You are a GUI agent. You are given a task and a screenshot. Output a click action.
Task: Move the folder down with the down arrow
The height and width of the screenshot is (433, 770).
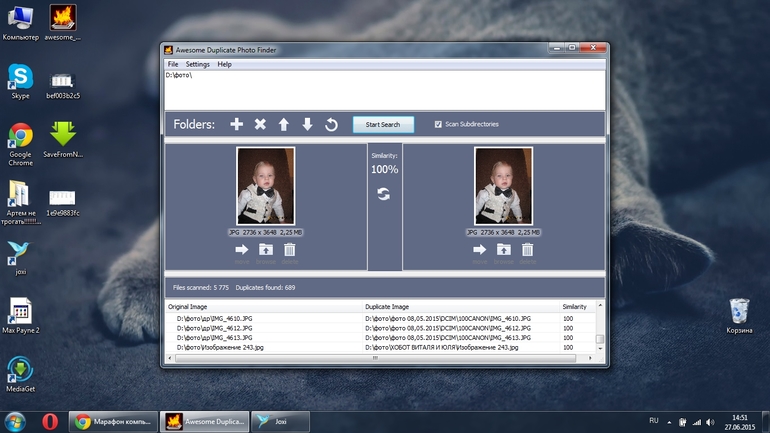click(307, 124)
